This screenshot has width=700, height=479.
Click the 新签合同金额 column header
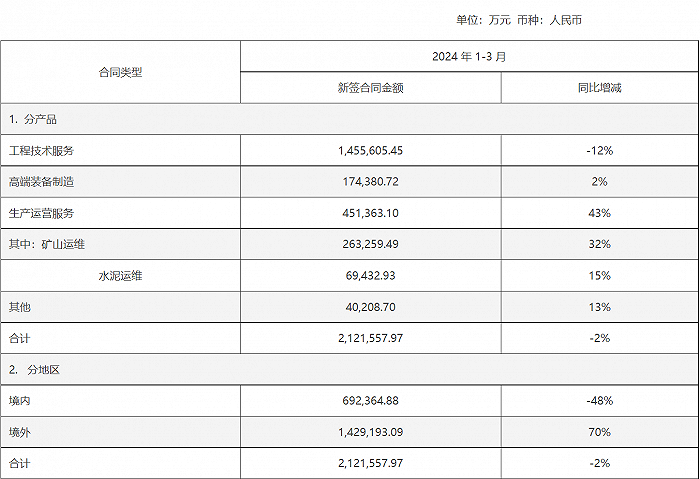click(x=370, y=88)
